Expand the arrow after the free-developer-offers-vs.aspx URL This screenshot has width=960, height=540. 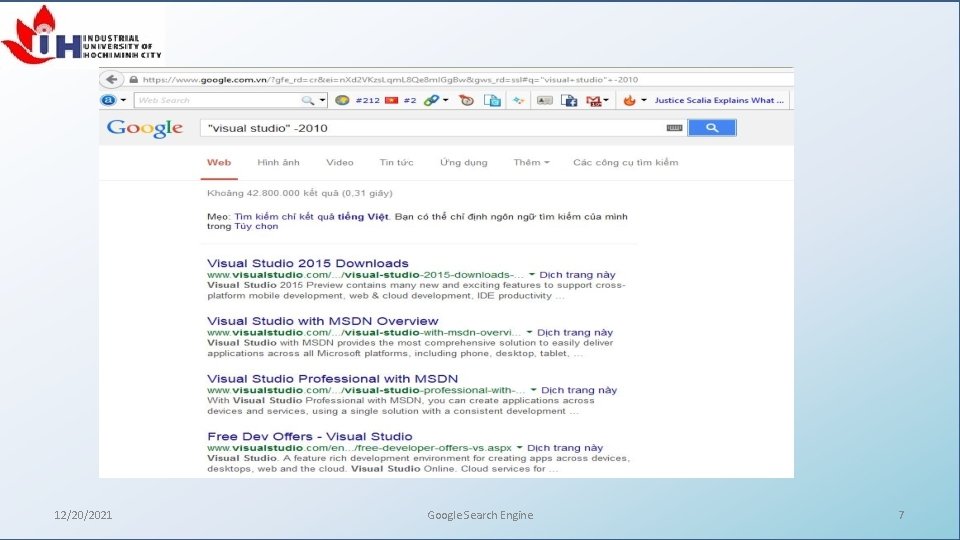(519, 448)
